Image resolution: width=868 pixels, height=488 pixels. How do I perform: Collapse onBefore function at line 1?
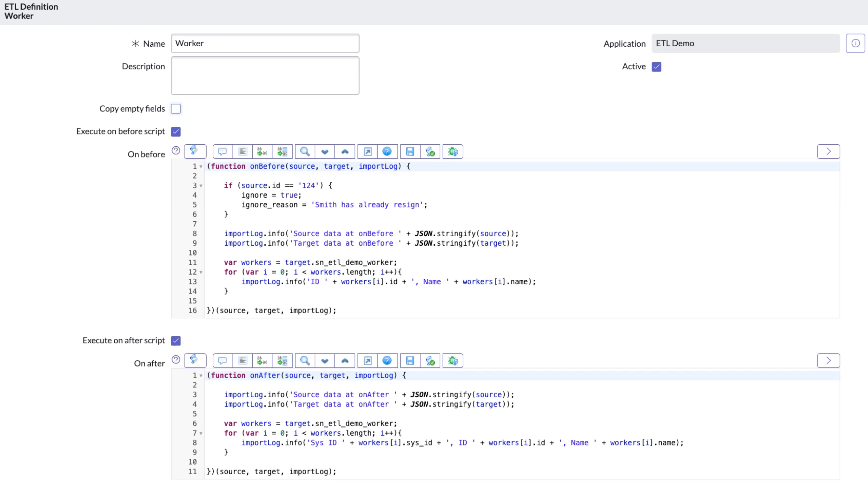[201, 166]
